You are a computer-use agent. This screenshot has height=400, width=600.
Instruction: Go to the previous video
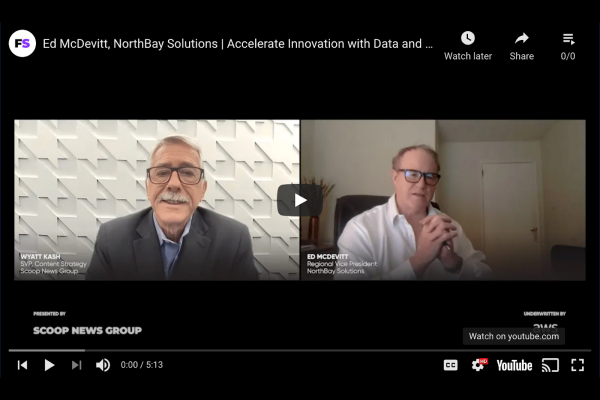[x=23, y=365]
